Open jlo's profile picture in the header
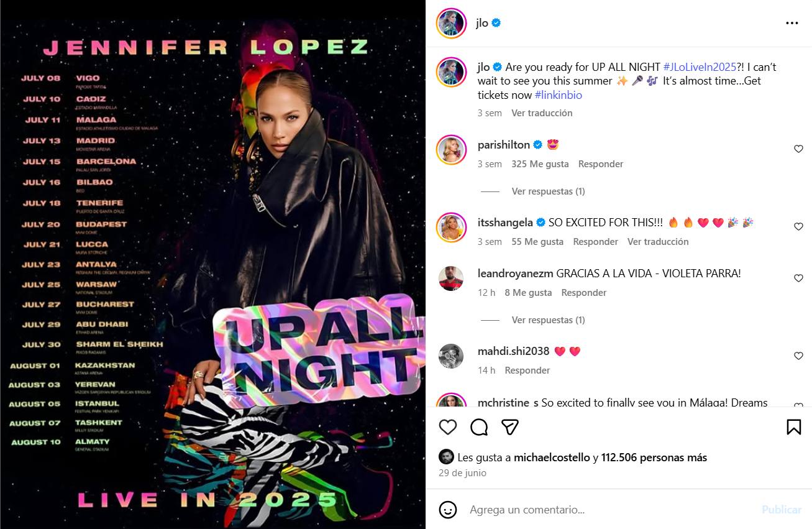The height and width of the screenshot is (529, 812). tap(452, 23)
